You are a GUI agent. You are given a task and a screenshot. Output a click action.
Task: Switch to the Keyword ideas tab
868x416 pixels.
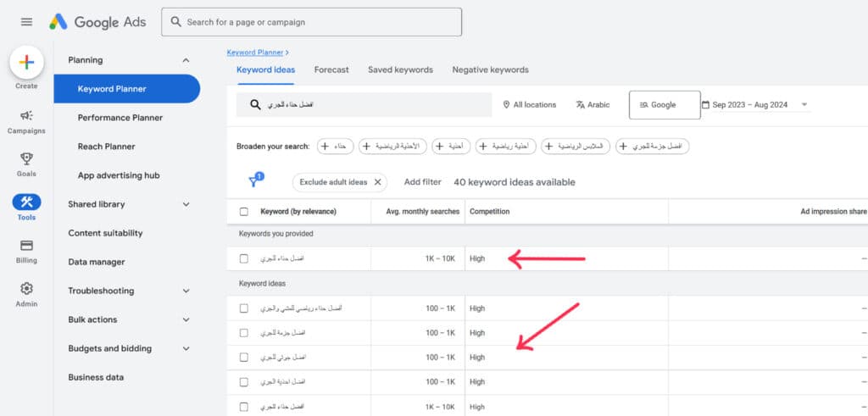coord(265,69)
